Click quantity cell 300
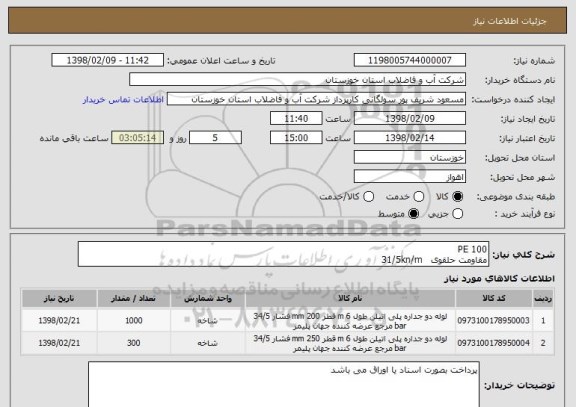This screenshot has width=576, height=407. tap(133, 343)
